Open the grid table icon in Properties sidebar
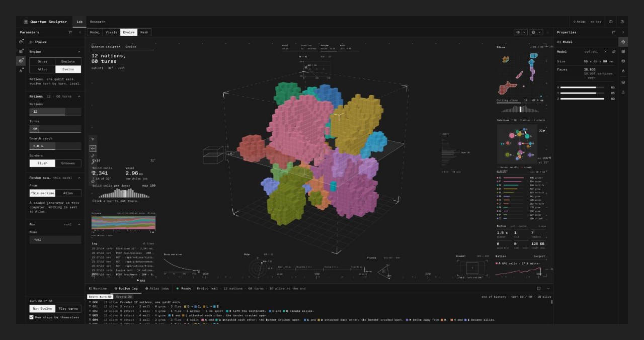The height and width of the screenshot is (340, 644). 623,51
